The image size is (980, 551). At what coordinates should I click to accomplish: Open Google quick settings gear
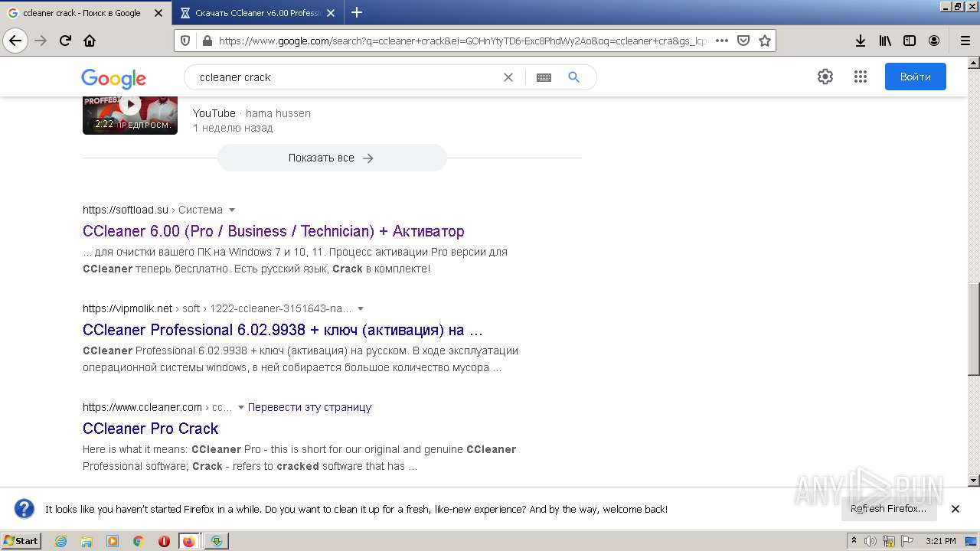tap(825, 77)
